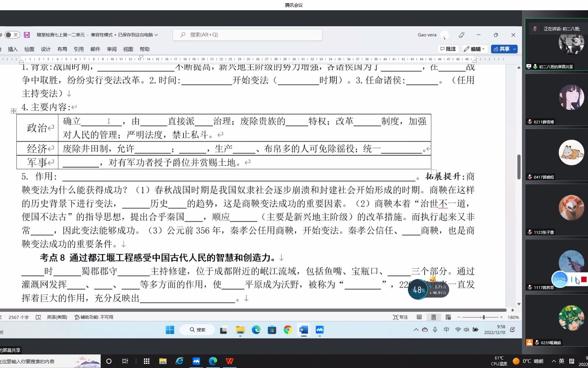The image size is (588, 368).
Task: Click the Word search box (Alt+Q)
Action: pyautogui.click(x=247, y=35)
